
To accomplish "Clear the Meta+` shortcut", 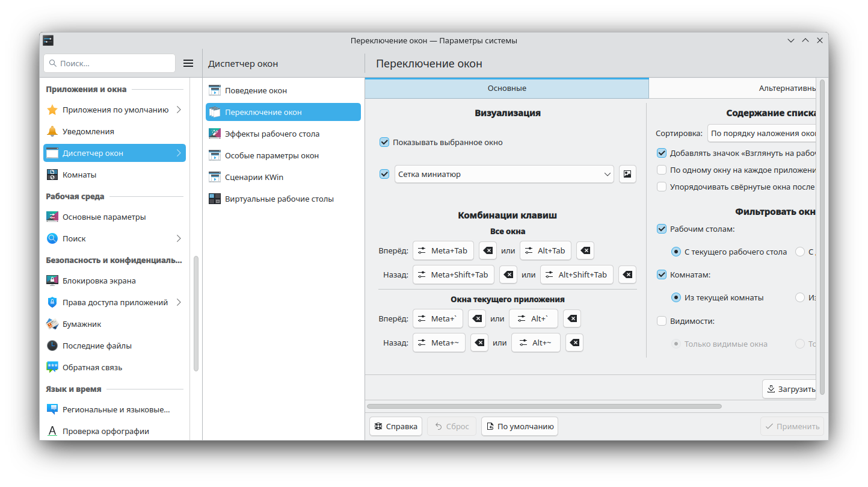I will click(x=477, y=318).
